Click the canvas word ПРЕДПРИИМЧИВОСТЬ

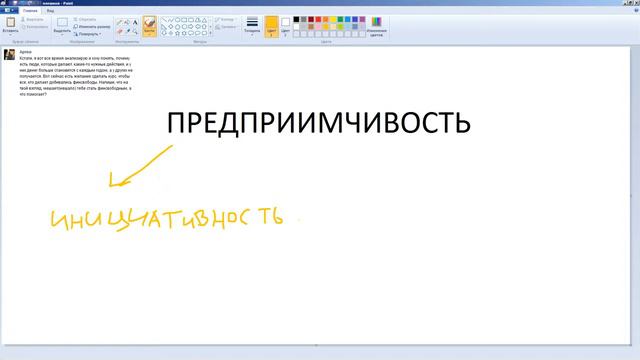tap(319, 123)
